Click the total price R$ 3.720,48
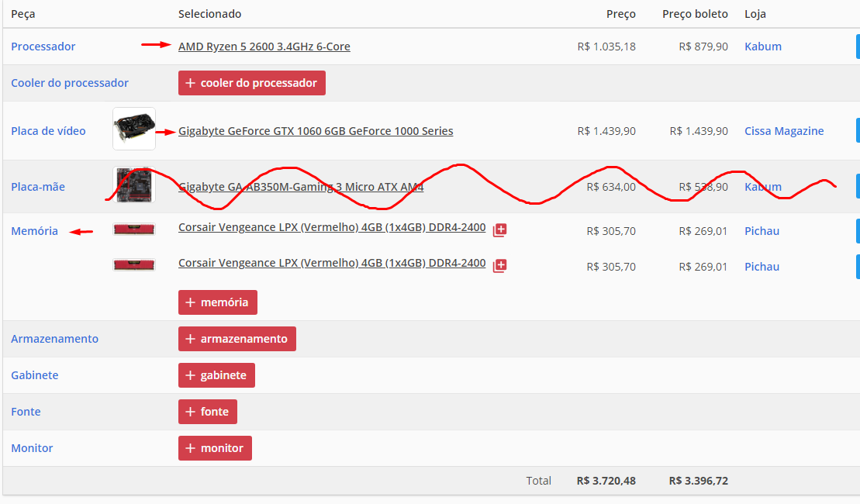Screen dimensions: 860x504 point(606,481)
